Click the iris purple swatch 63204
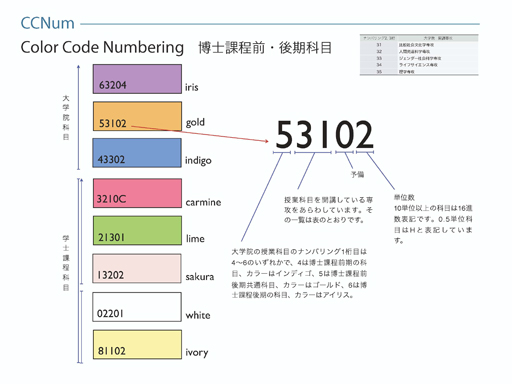Viewport: 512px width, 384px height. [x=137, y=79]
